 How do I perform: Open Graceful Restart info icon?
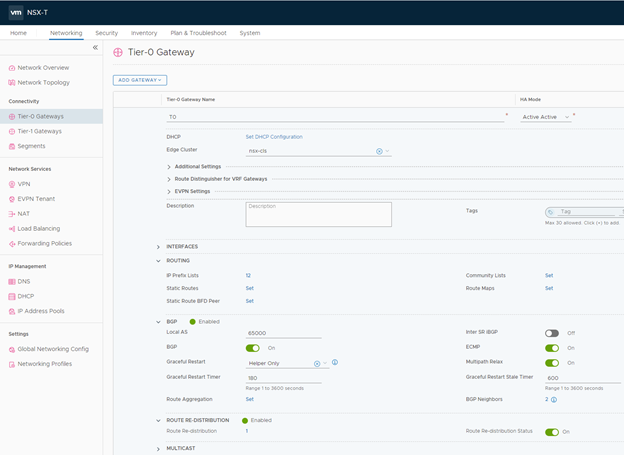coord(335,362)
